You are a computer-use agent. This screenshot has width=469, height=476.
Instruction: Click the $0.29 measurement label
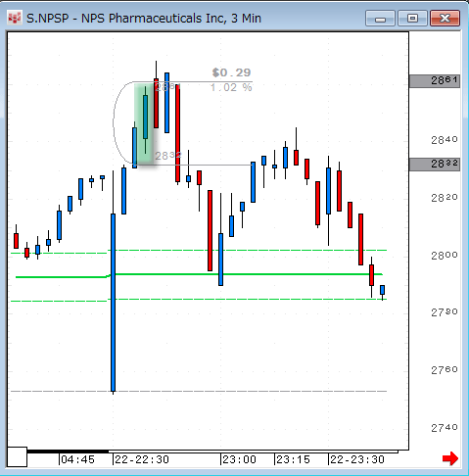(x=231, y=72)
